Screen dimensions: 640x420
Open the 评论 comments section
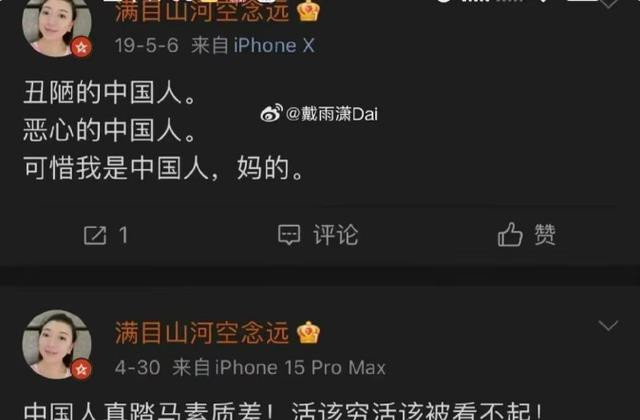[x=336, y=235]
